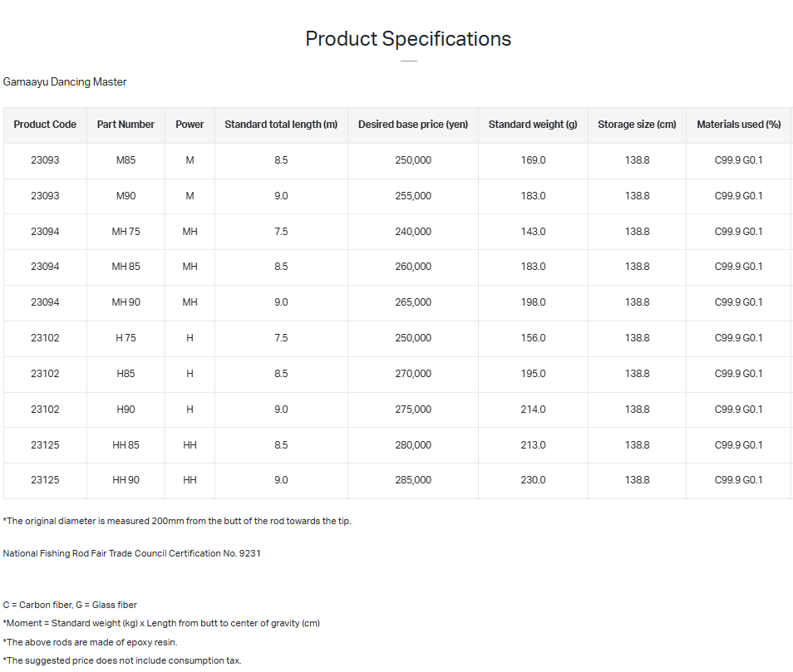Select the Part Number column header
The image size is (793, 672).
(x=126, y=125)
